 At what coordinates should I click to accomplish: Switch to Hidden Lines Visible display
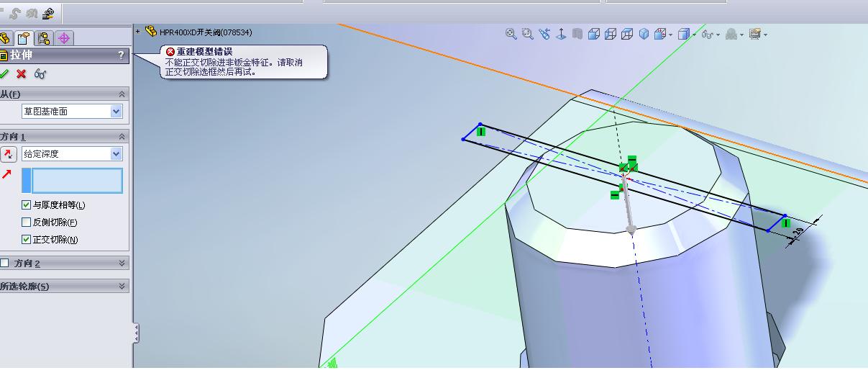pyautogui.click(x=611, y=34)
